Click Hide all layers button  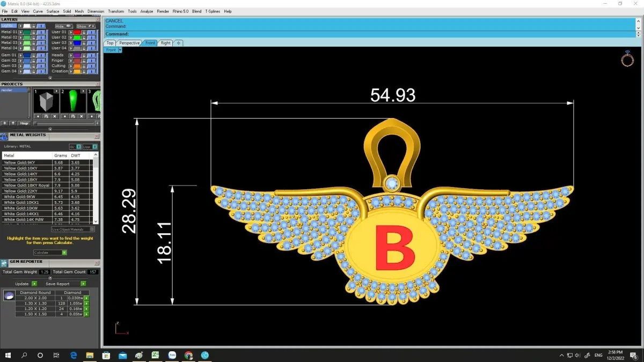pyautogui.click(x=64, y=26)
